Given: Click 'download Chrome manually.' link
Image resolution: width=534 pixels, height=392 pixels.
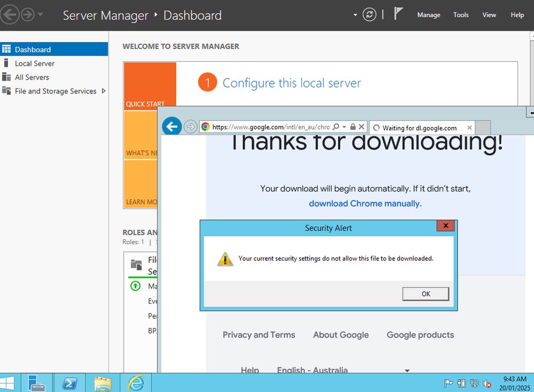Looking at the screenshot, I should 365,204.
